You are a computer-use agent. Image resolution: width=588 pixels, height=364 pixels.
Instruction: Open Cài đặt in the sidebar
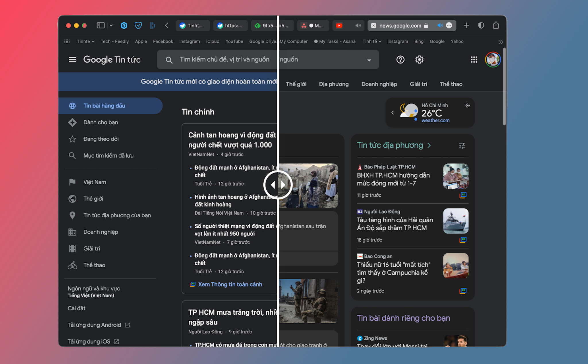coord(76,308)
